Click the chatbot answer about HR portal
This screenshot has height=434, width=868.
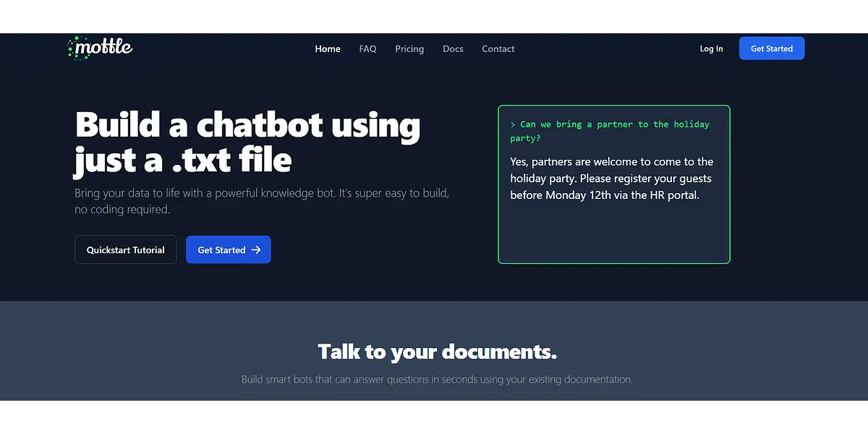pos(611,179)
